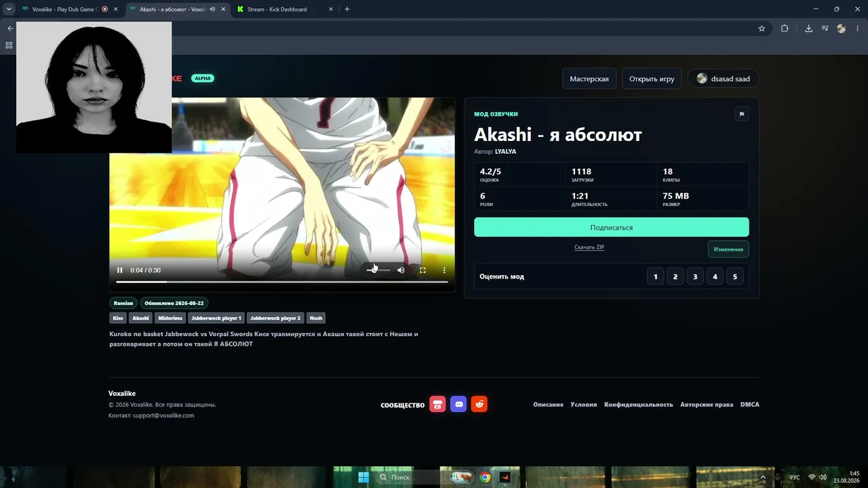Viewport: 868px width, 488px height.
Task: Seek along the video progress bar
Action: click(281, 281)
